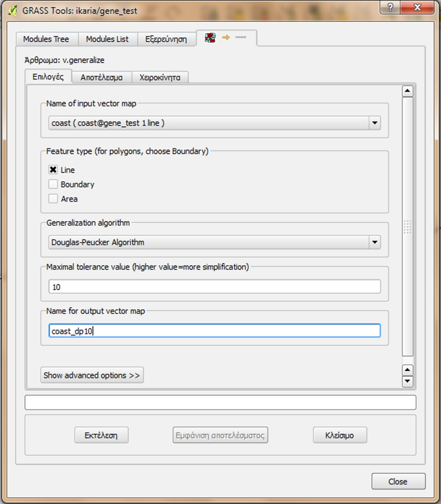Expand Show advanced options
Viewport: 441px width, 504px height.
click(92, 375)
